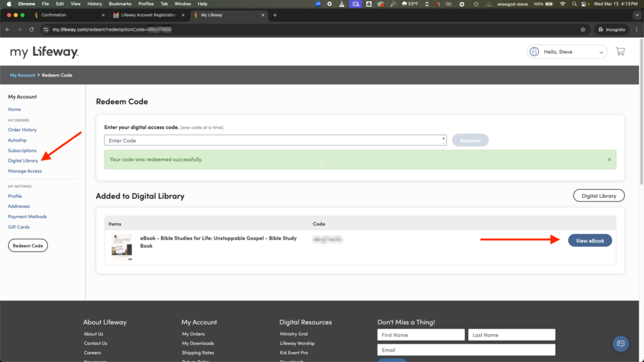The image size is (644, 362).
Task: Click the My Account breadcrumb link
Action: coord(23,75)
